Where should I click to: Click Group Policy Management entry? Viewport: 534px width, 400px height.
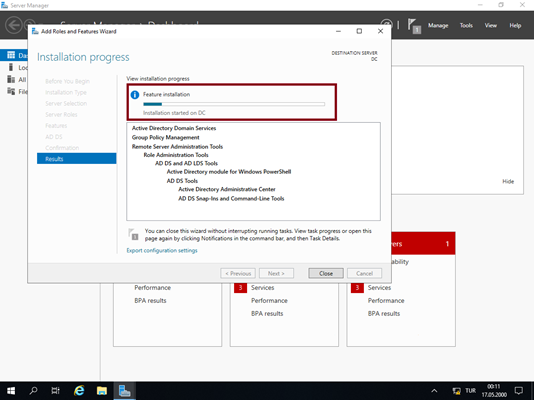click(x=166, y=137)
